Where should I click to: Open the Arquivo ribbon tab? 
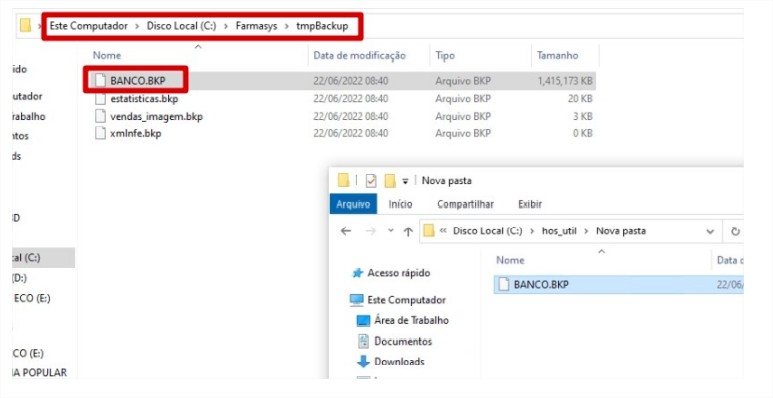[x=353, y=204]
